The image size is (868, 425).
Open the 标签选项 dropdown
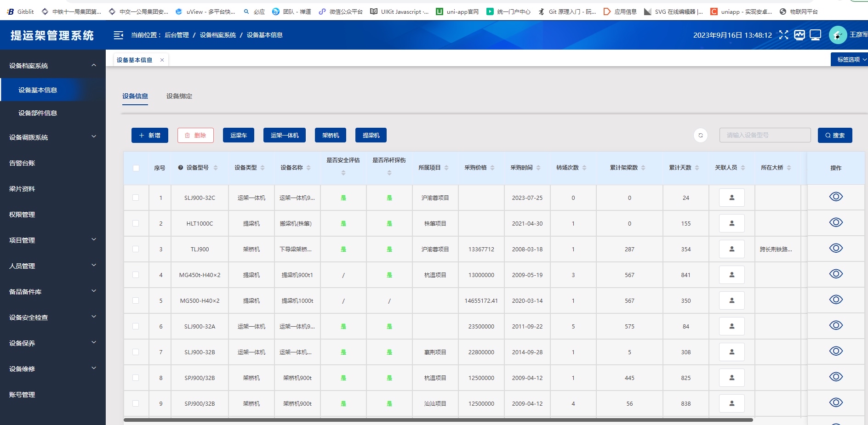point(849,59)
